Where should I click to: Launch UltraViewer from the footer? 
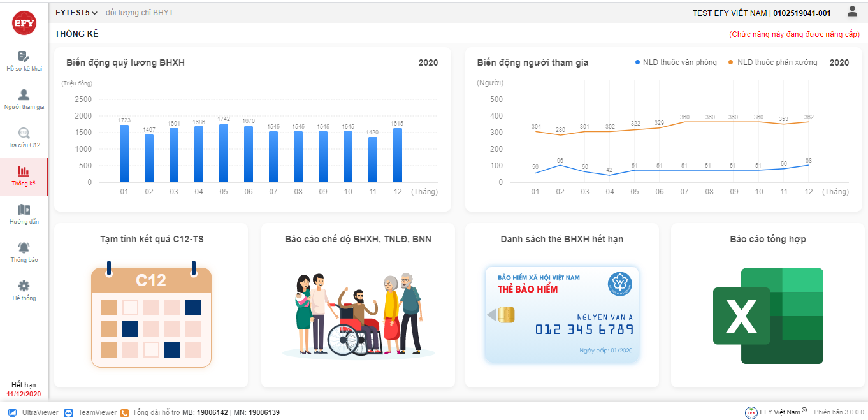[x=32, y=412]
